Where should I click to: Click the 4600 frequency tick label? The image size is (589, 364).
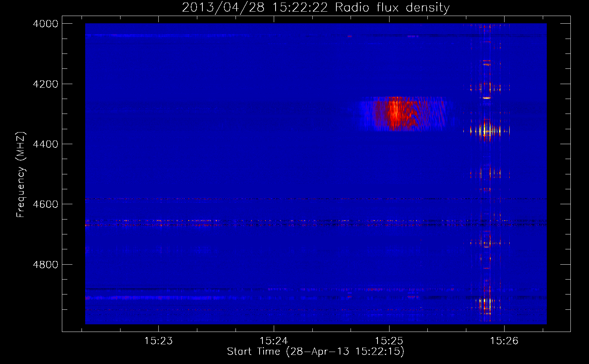point(46,204)
